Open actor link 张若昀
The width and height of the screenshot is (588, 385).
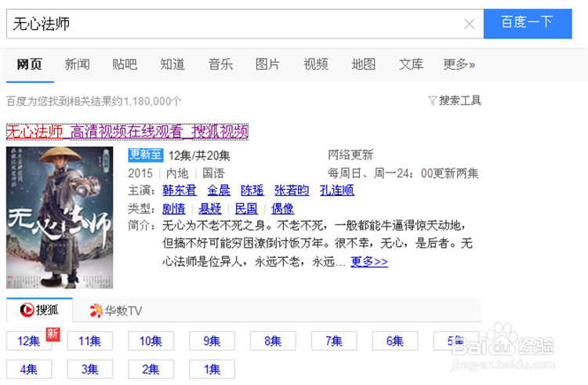[x=292, y=191]
